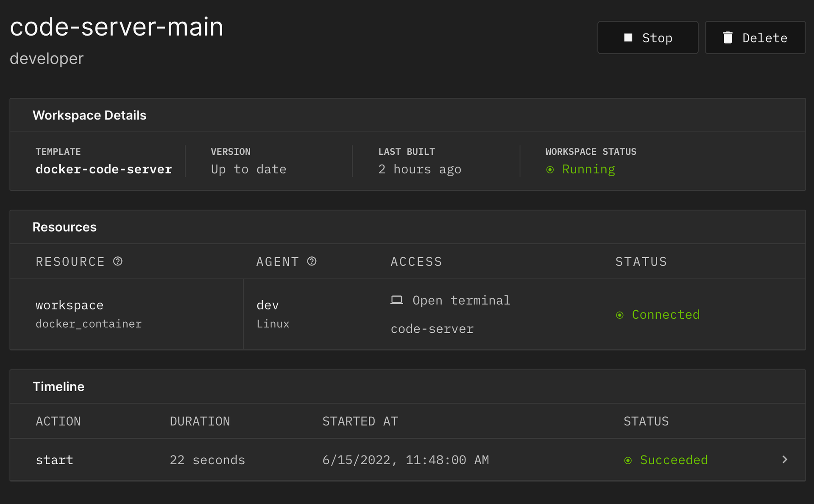The height and width of the screenshot is (504, 814).
Task: Click the 'developer' owner name
Action: coord(47,58)
